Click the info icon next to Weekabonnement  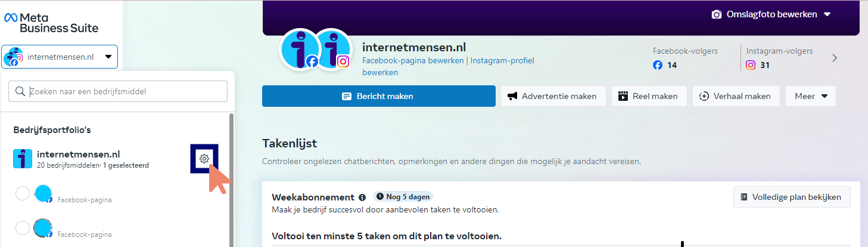point(362,197)
